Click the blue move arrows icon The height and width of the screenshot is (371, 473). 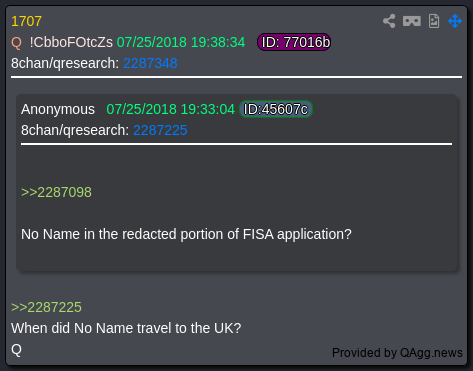pyautogui.click(x=455, y=21)
